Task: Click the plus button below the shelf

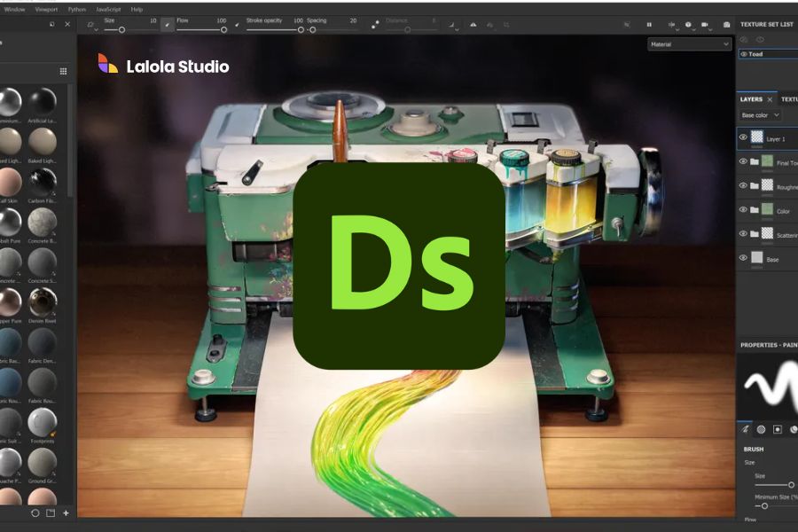Action: click(x=66, y=512)
